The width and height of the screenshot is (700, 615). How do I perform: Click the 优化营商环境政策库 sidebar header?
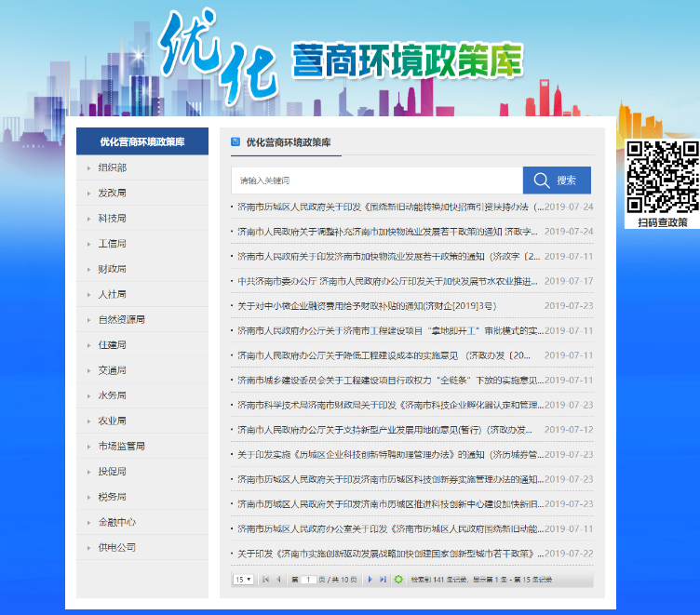142,141
